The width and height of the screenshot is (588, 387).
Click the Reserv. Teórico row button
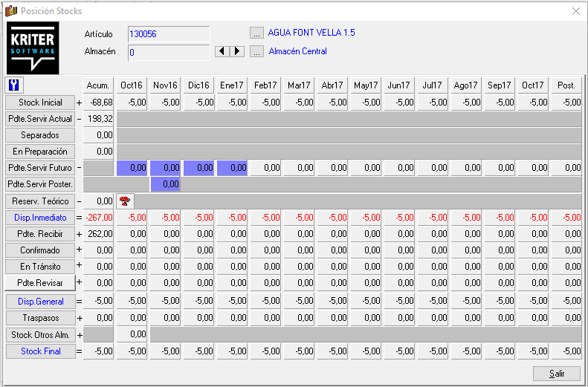coord(40,201)
